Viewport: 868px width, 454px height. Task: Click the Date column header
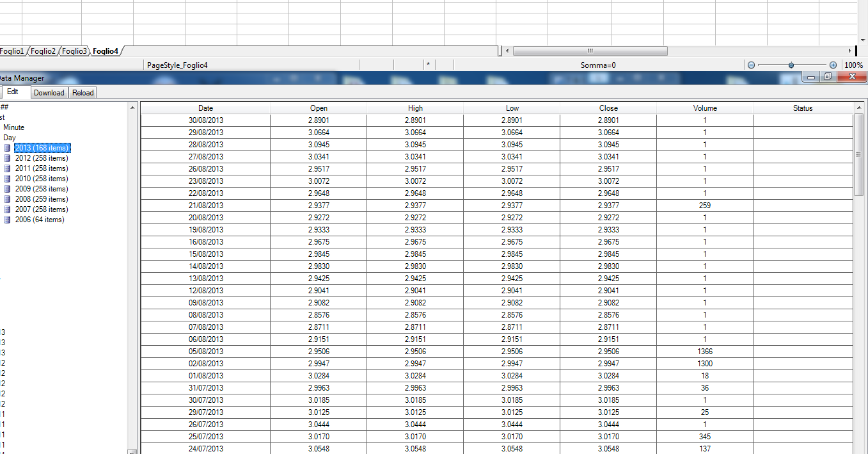[x=205, y=108]
